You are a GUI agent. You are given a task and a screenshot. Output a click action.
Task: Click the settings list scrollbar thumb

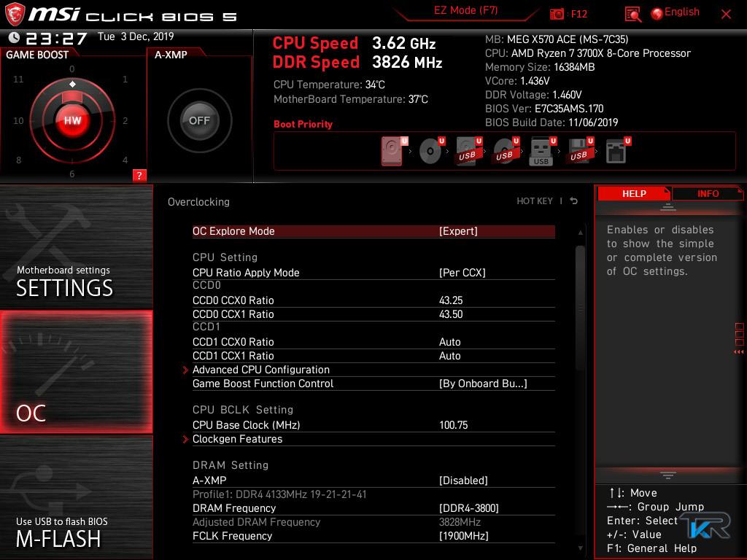pyautogui.click(x=580, y=307)
